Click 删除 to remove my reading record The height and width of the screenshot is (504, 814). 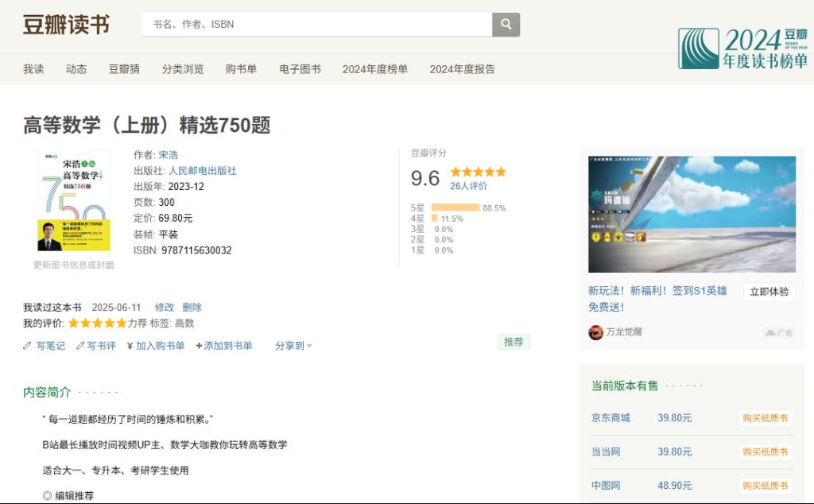(192, 308)
